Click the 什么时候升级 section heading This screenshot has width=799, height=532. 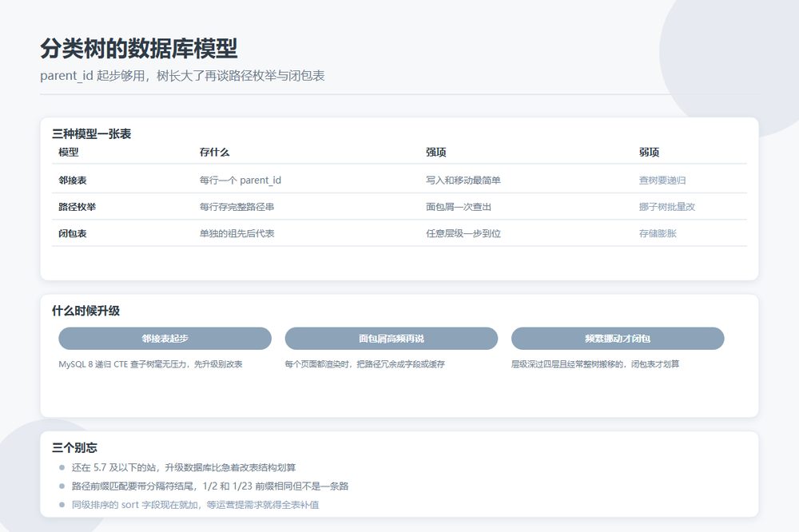[x=85, y=311]
